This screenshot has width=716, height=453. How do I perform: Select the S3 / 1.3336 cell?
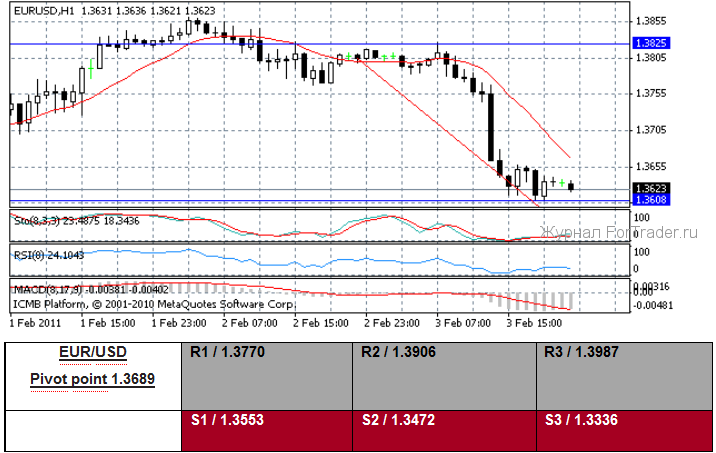coord(624,431)
